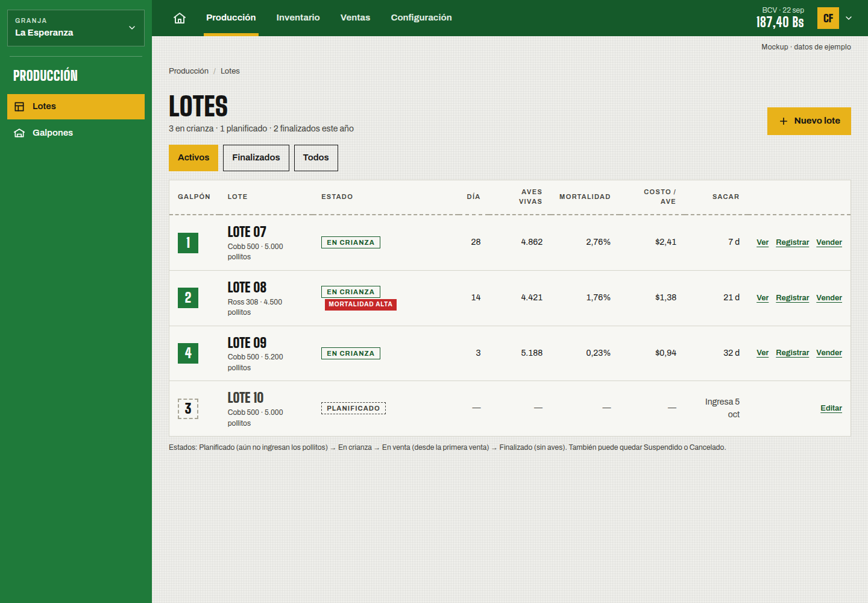Click the Ingresa 5 oct text

coord(722,408)
